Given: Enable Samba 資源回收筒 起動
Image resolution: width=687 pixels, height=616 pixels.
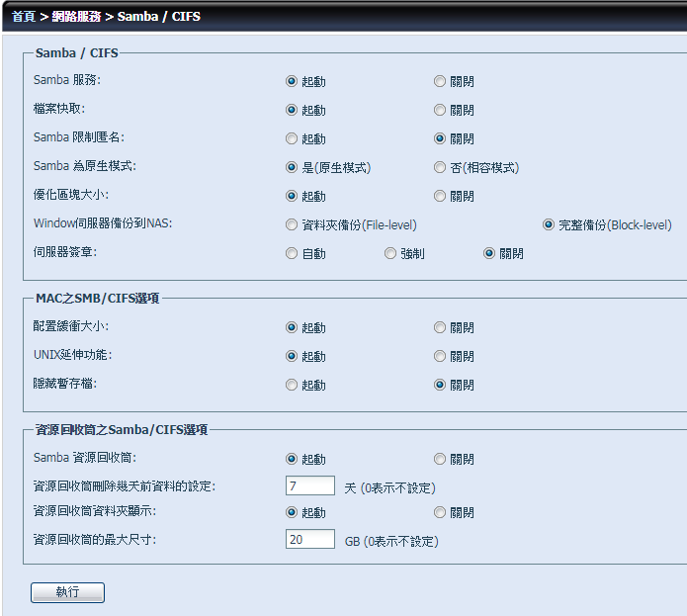Looking at the screenshot, I should point(292,459).
